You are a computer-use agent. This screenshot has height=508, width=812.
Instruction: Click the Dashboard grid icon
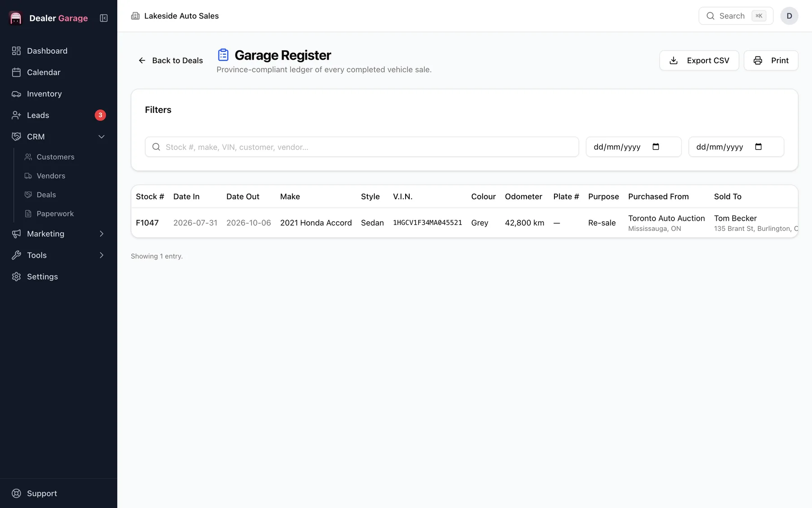(16, 51)
